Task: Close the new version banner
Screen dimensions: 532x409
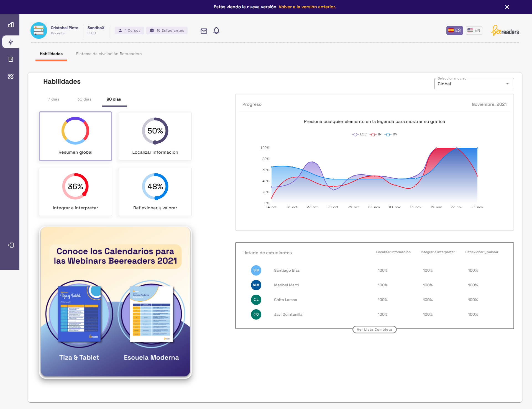Action: (507, 7)
